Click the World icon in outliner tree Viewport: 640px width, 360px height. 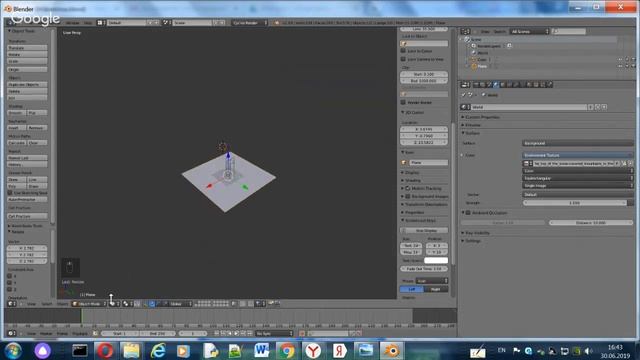[474, 53]
